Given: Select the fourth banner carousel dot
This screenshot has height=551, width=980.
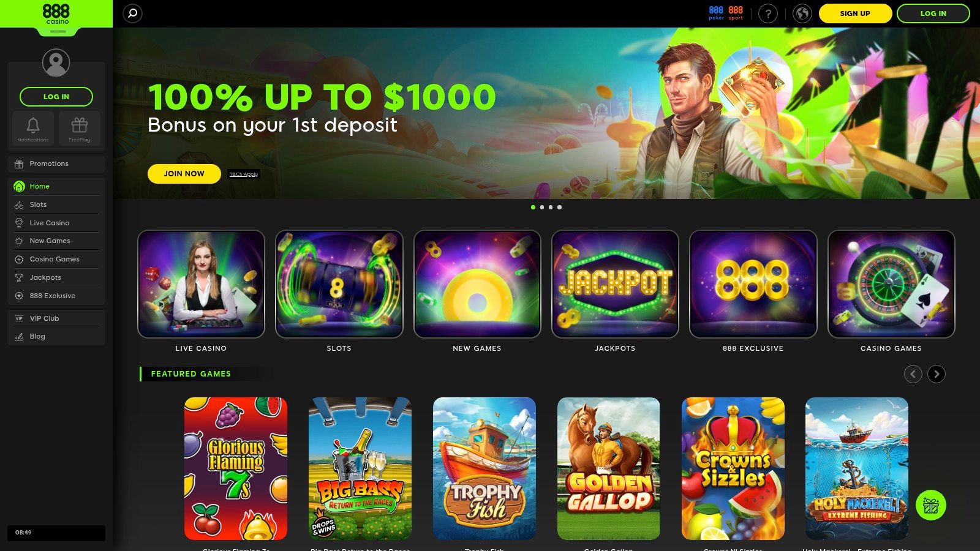Looking at the screenshot, I should (559, 207).
